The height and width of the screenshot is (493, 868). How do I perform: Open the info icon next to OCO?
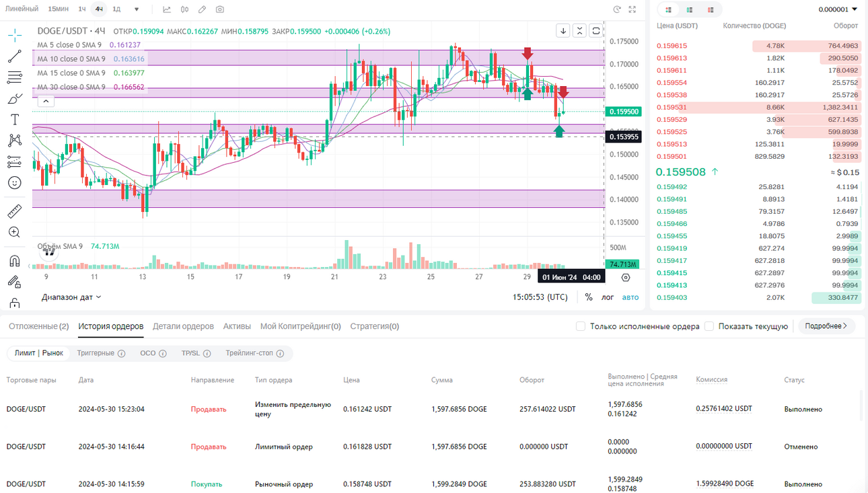[163, 353]
